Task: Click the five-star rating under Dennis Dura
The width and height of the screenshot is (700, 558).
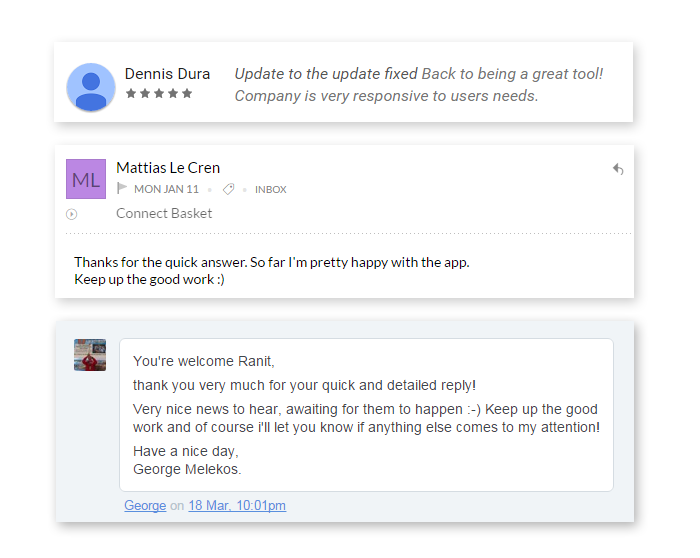Action: (159, 93)
